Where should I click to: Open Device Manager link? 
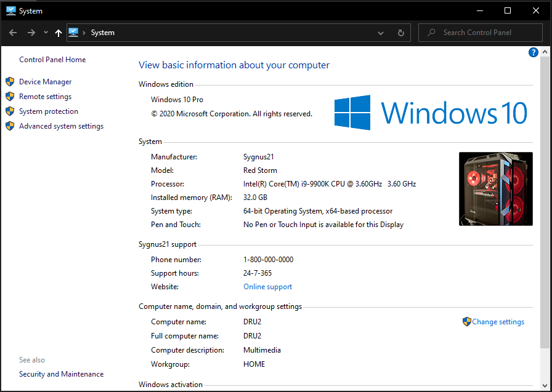(x=46, y=82)
